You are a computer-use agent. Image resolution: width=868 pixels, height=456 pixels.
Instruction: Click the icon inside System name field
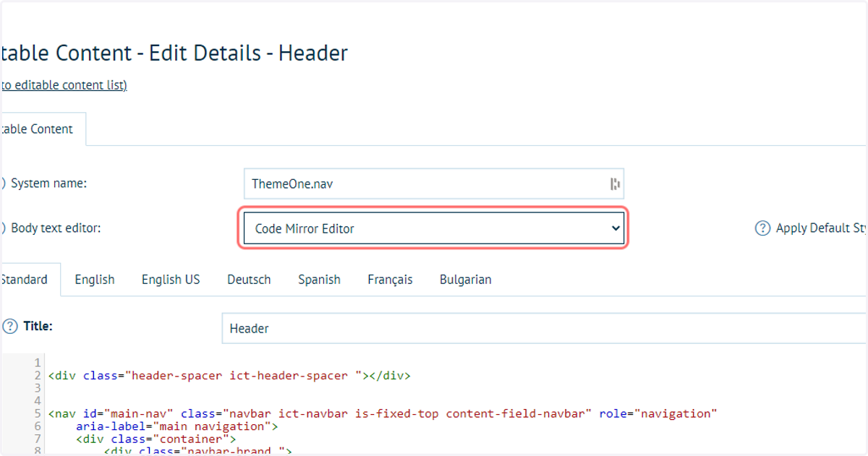tap(615, 184)
